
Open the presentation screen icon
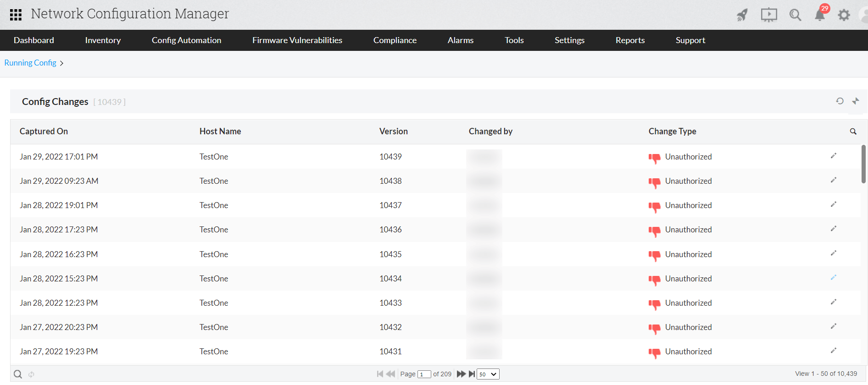(x=768, y=15)
